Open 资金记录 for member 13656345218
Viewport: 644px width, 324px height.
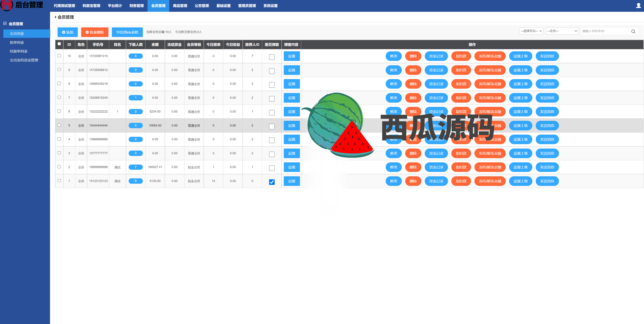coord(436,84)
